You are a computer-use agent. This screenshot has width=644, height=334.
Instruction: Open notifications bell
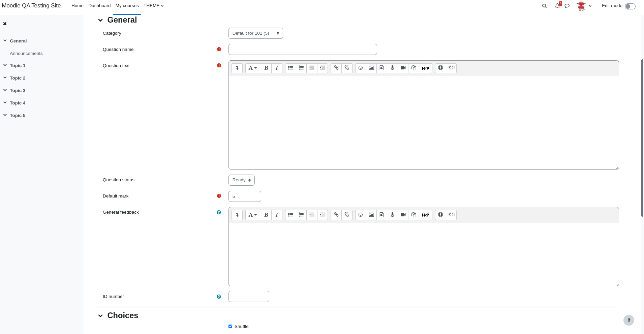pyautogui.click(x=557, y=6)
